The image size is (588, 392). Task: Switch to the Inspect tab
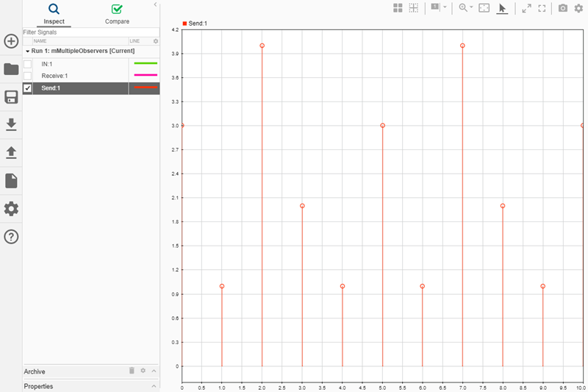click(54, 14)
